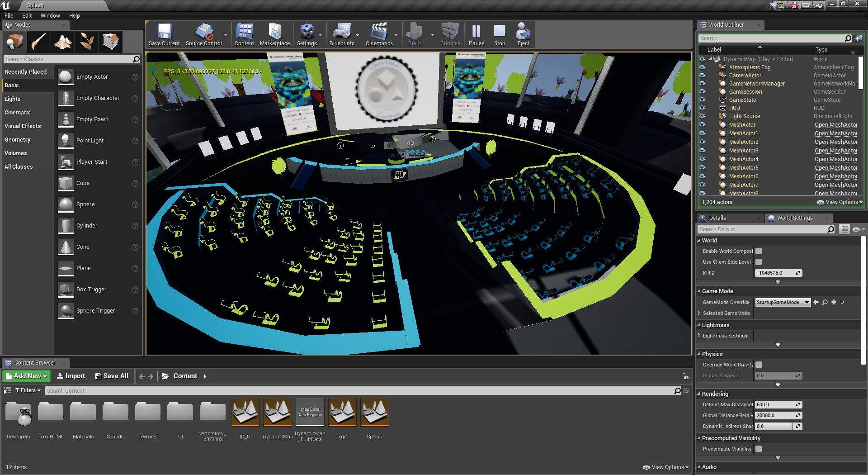Select the Foliage mode icon

pos(87,42)
